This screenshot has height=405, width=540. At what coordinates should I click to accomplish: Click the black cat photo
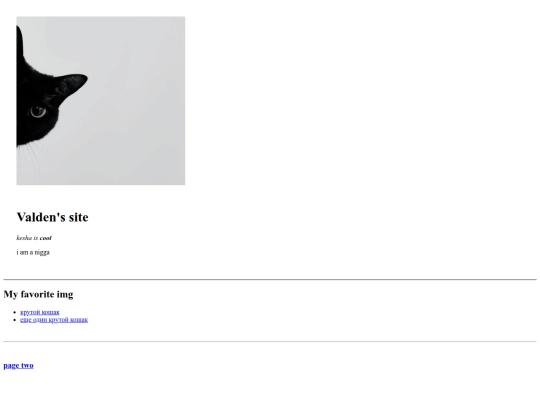101,101
